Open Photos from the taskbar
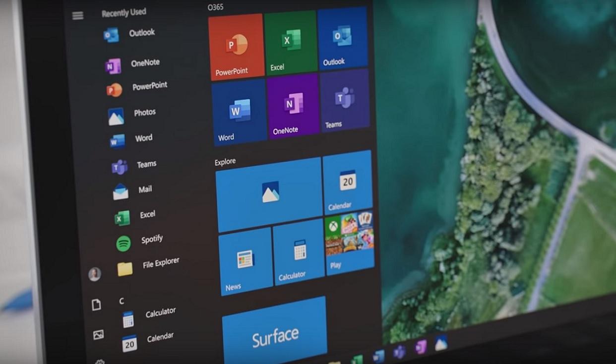 pos(441,343)
